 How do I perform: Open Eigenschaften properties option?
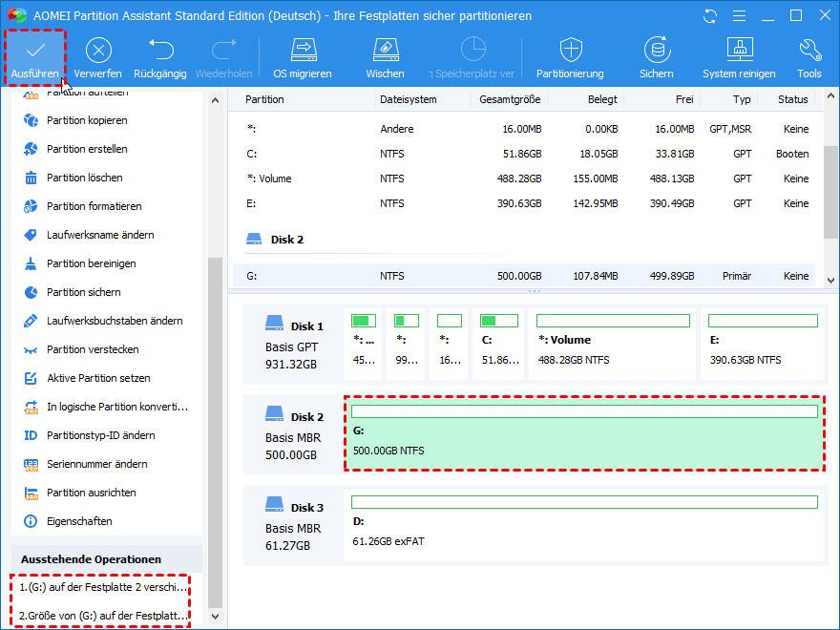[x=79, y=521]
